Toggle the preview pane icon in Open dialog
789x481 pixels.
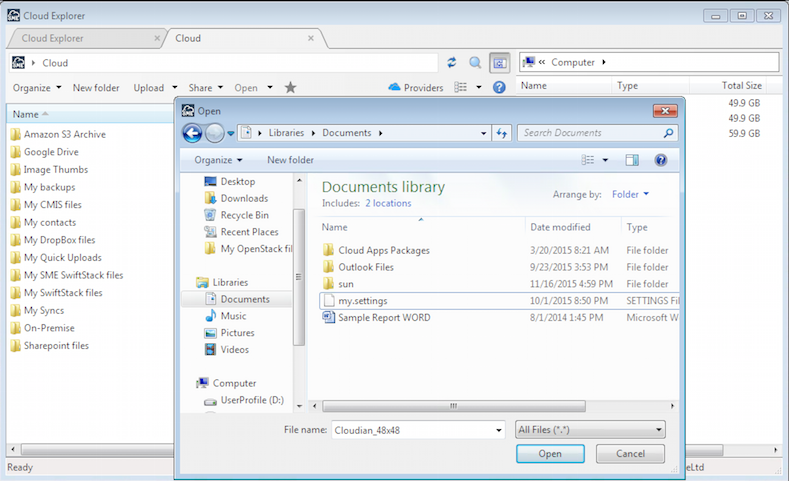[x=632, y=160]
